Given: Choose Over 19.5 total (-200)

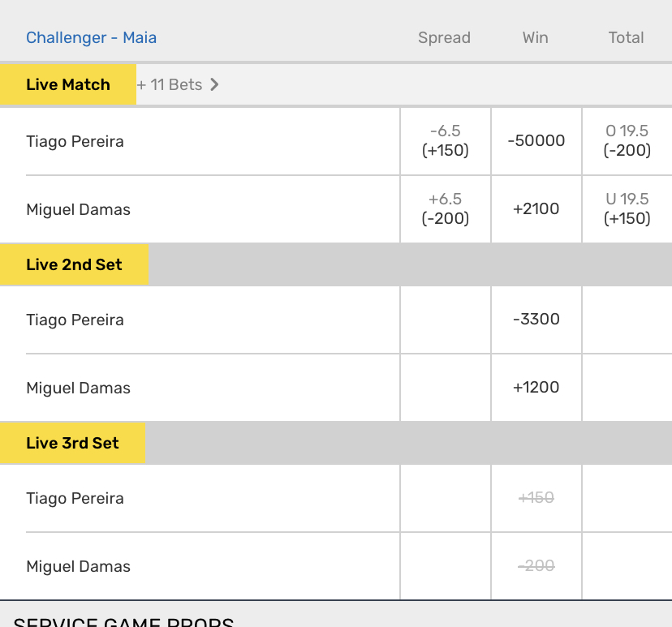Looking at the screenshot, I should pos(627,140).
